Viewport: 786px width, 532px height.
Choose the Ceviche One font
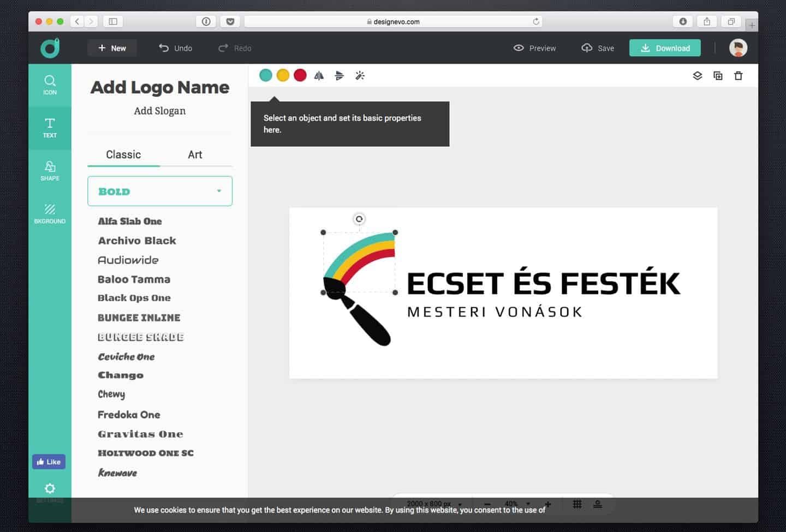pos(126,357)
